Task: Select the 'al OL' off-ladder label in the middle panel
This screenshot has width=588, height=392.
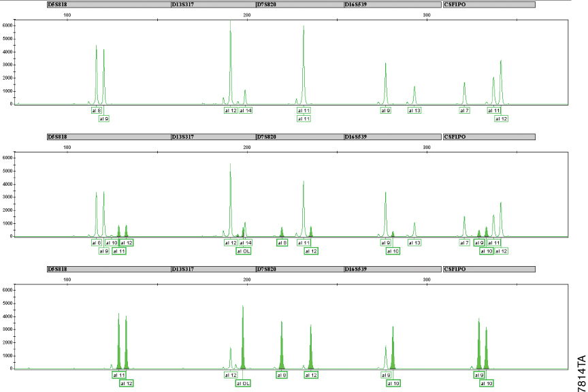Action: pos(244,251)
